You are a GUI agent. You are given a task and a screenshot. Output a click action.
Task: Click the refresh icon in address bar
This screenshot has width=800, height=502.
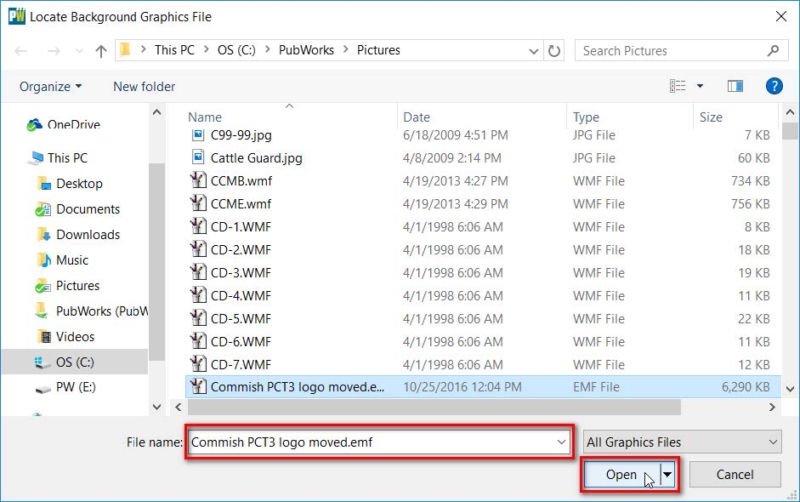[556, 51]
